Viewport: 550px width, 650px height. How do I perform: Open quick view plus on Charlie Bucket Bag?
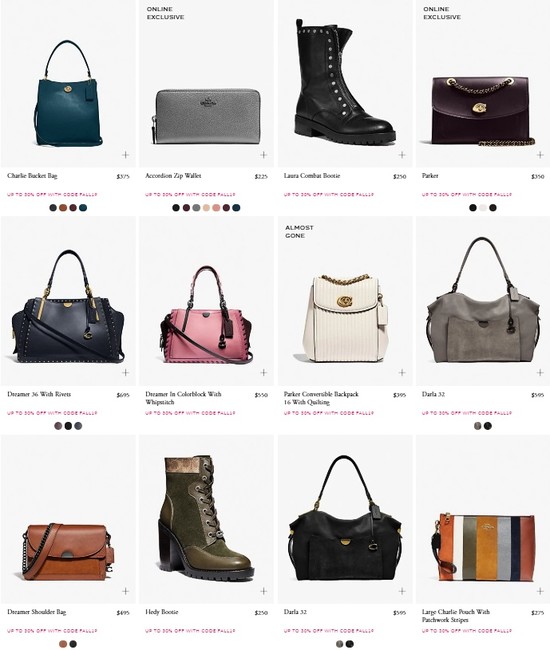[125, 155]
